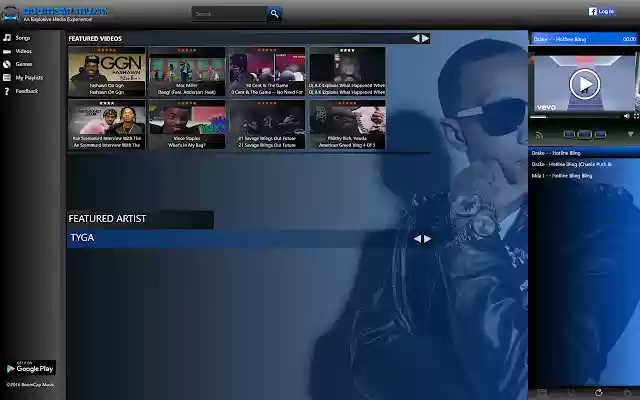This screenshot has height=400, width=640.
Task: Toggle fullscreen on the video player
Action: [x=636, y=116]
